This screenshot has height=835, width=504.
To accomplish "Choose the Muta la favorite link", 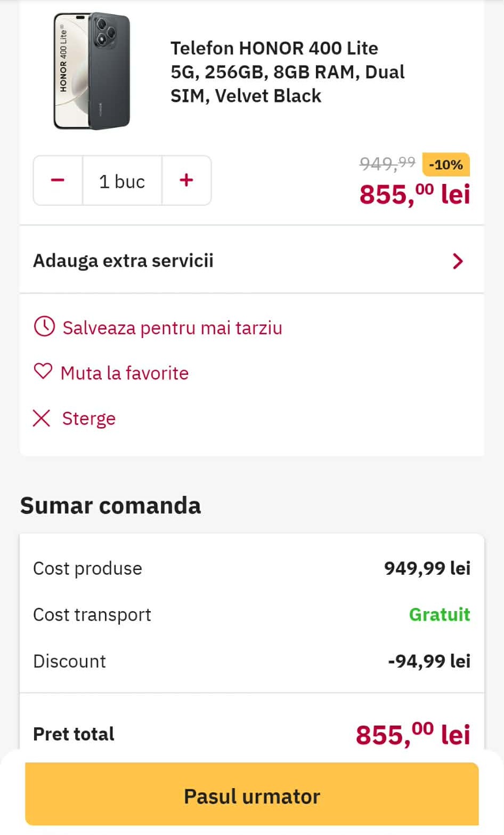I will pos(125,373).
